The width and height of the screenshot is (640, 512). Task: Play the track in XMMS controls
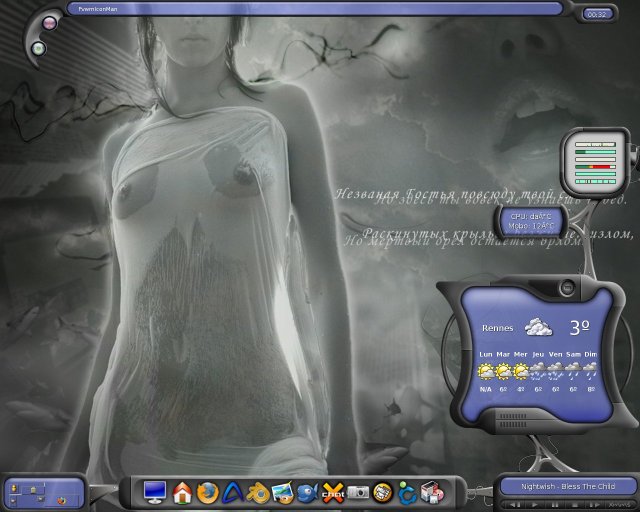pos(535,505)
